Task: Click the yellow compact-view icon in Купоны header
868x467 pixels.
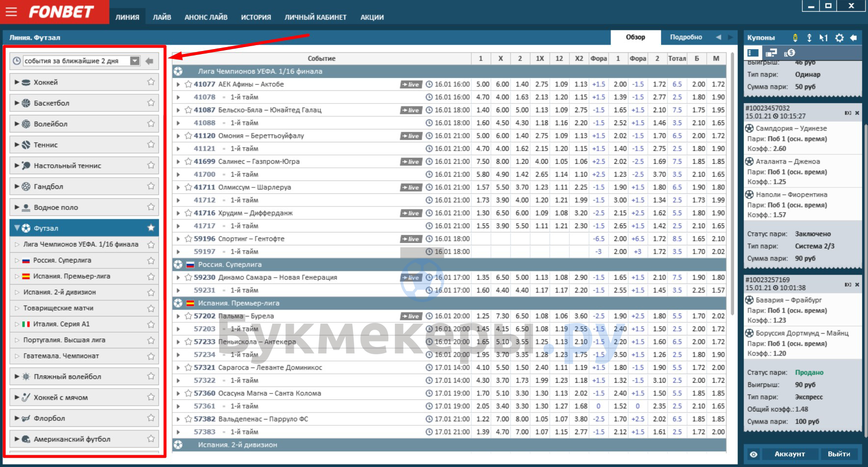Action: 795,38
